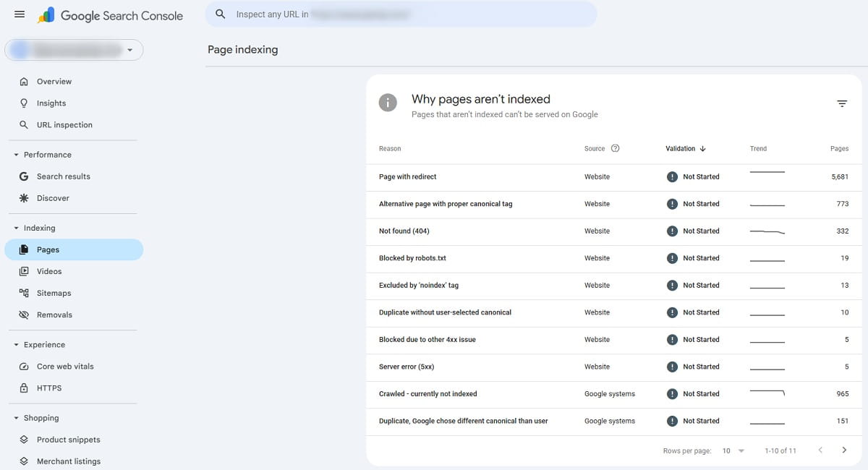Open the navigation hamburger menu
Image resolution: width=868 pixels, height=470 pixels.
[19, 14]
